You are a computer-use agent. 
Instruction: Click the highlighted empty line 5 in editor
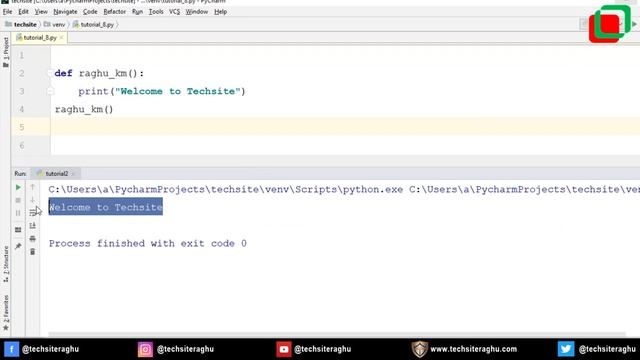click(x=345, y=127)
